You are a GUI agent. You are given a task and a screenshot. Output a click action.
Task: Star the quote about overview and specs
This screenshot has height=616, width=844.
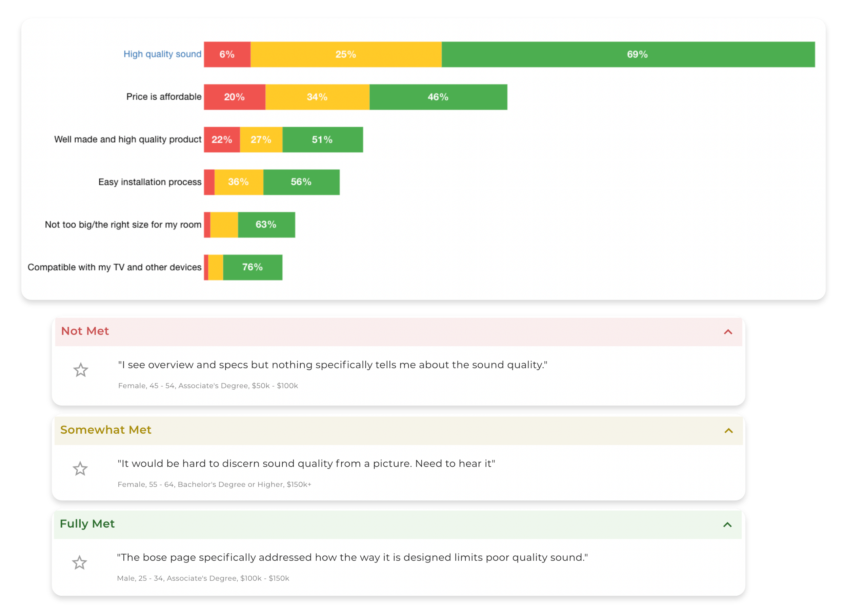81,370
